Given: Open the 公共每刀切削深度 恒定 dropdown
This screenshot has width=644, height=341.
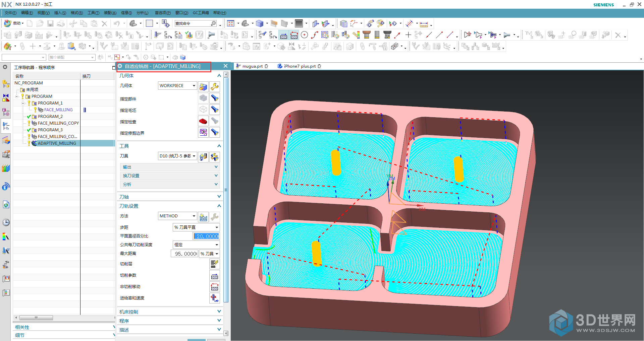Looking at the screenshot, I should [x=196, y=245].
